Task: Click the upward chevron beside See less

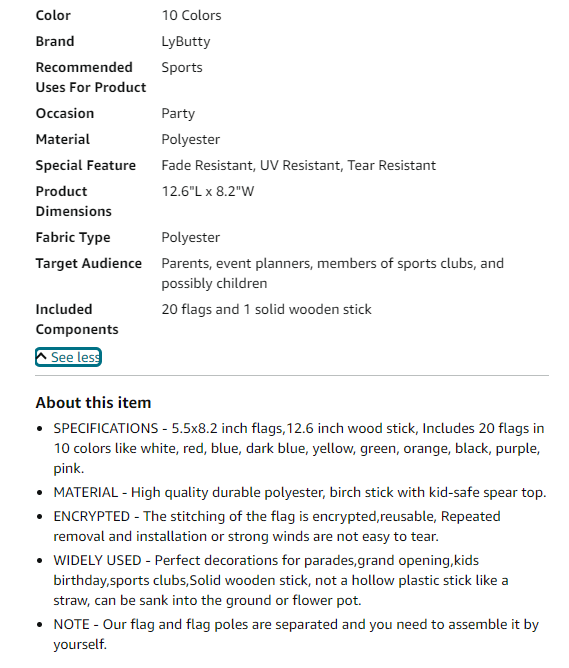Action: [41, 356]
